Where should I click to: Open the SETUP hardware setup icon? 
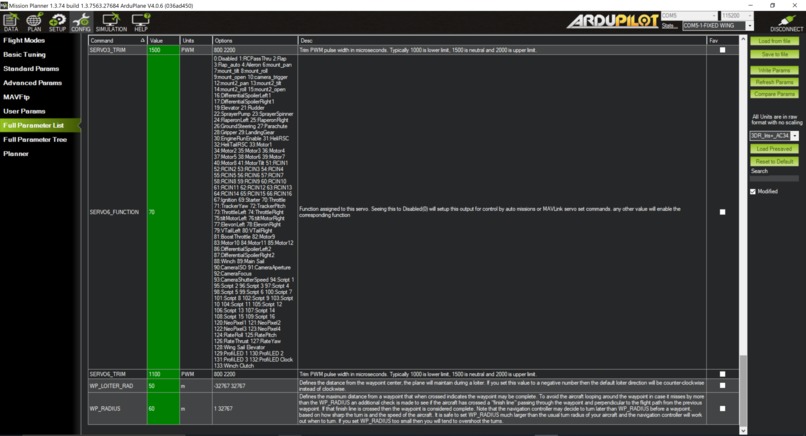pyautogui.click(x=58, y=22)
